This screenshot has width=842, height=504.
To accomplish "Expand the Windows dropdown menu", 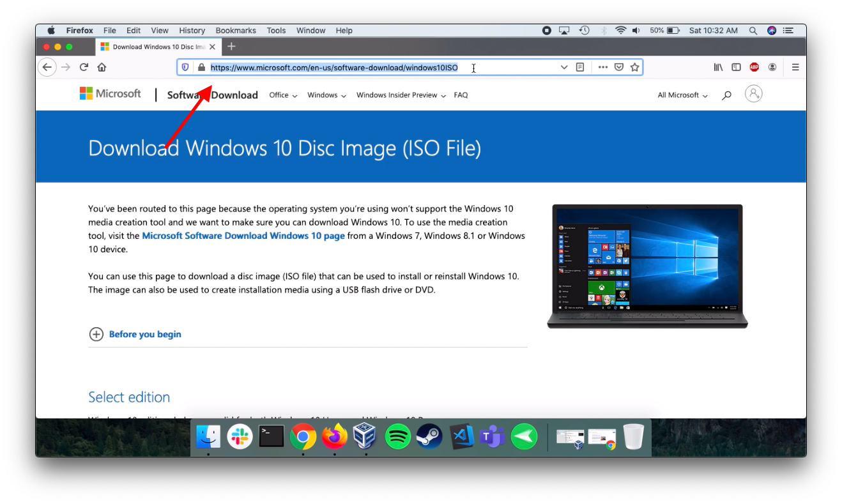I will coord(326,95).
